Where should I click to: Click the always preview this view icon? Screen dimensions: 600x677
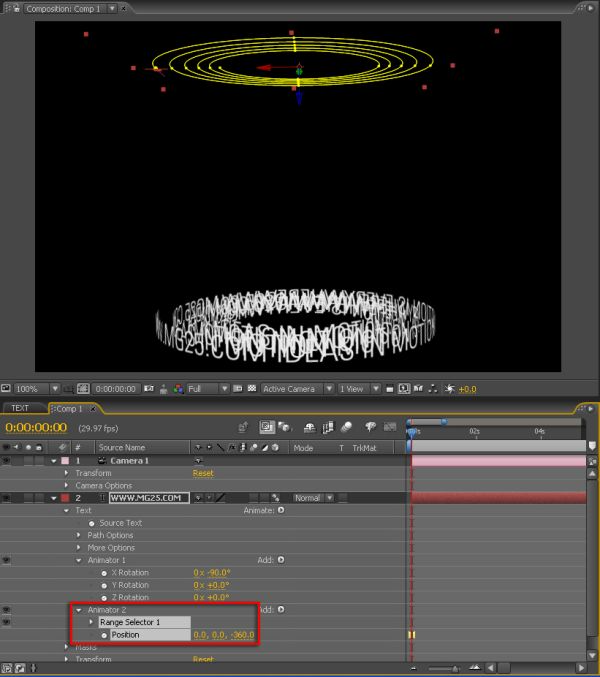pyautogui.click(x=6, y=388)
